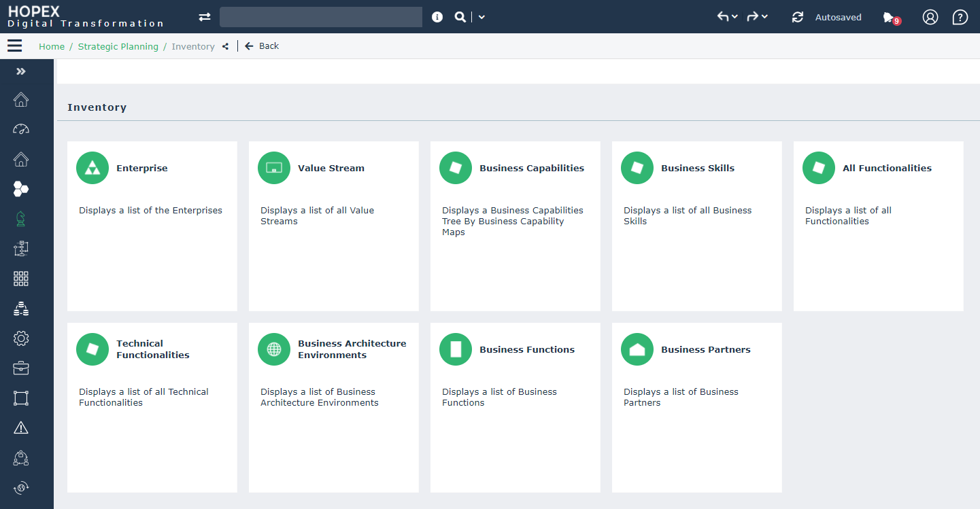
Task: Click the share icon next to Inventory
Action: point(225,47)
